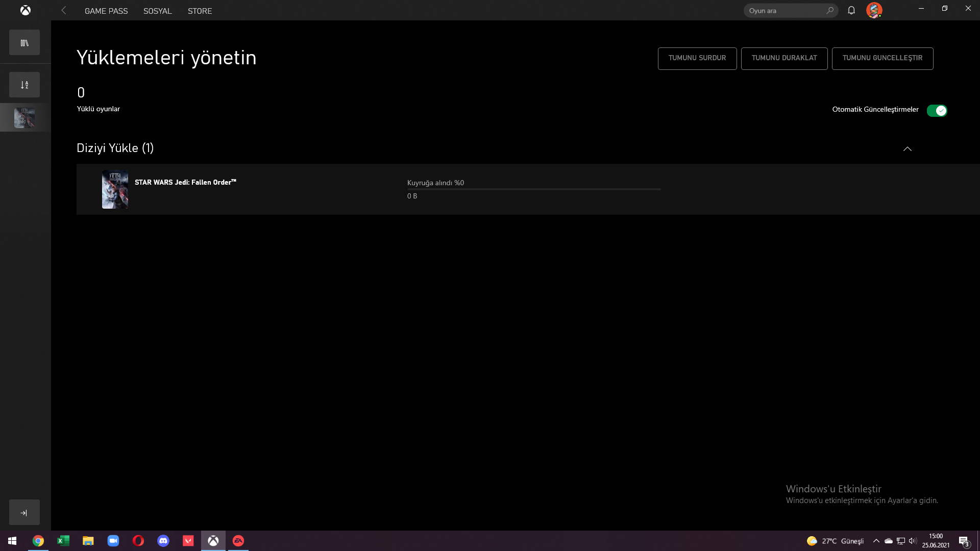Collapse the Diziyi Yükle section

point(907,148)
